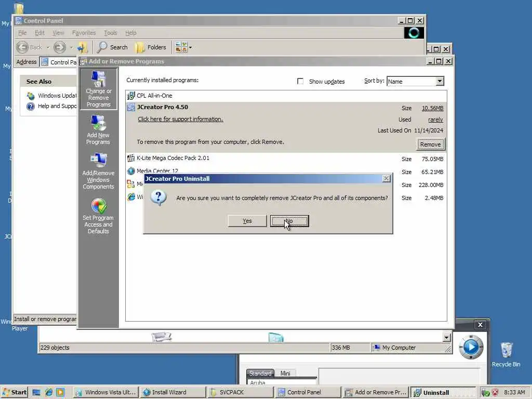Launch Internet Explorer from quick launch
The width and height of the screenshot is (532, 399).
click(x=48, y=393)
